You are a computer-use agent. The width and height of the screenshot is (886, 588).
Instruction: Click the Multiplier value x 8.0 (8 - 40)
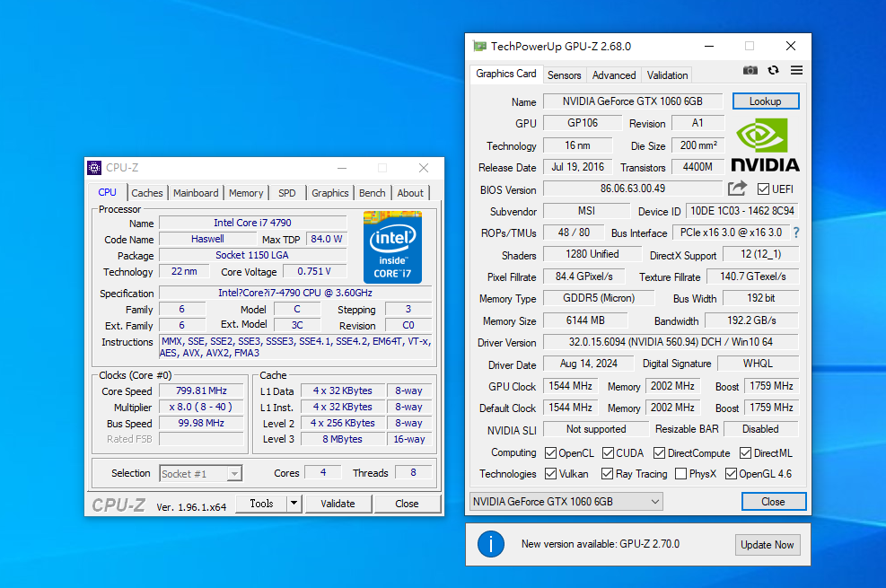coord(201,407)
